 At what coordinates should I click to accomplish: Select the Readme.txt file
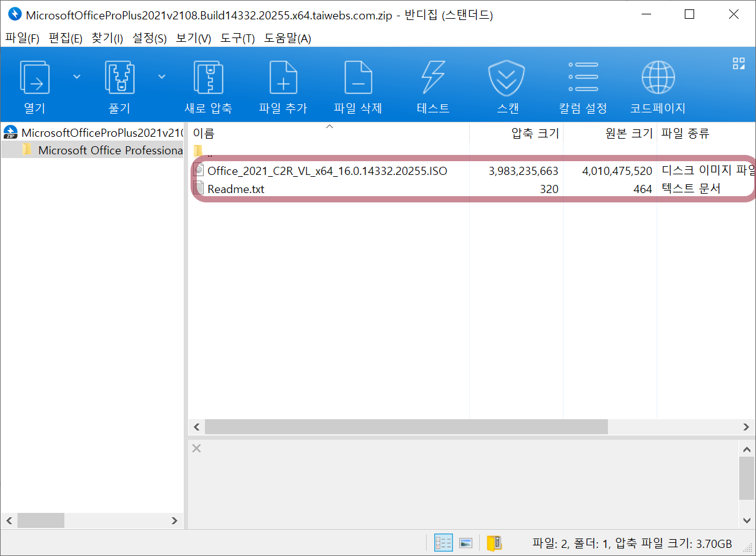point(236,189)
